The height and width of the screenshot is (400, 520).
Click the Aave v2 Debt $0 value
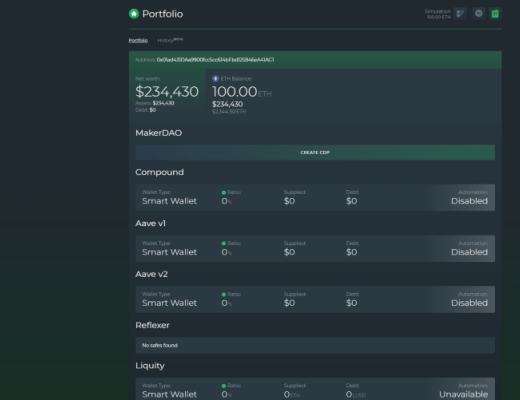click(352, 303)
